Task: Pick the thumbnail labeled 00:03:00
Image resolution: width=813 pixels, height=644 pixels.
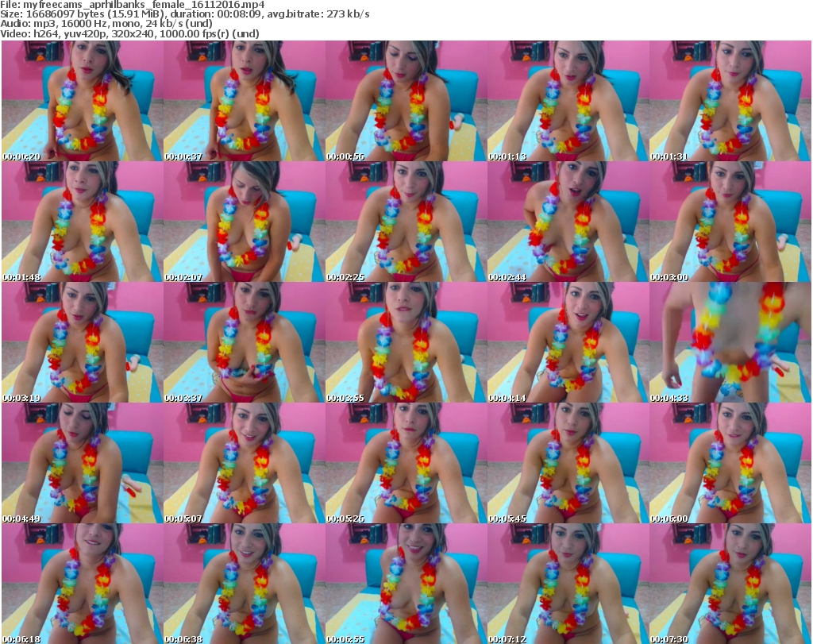Action: point(730,222)
